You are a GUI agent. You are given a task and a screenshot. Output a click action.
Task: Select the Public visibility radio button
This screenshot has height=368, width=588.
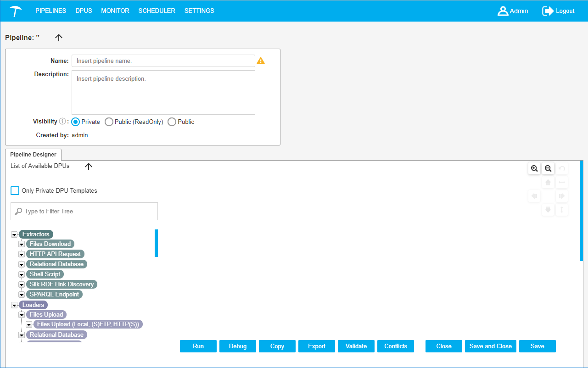(172, 122)
